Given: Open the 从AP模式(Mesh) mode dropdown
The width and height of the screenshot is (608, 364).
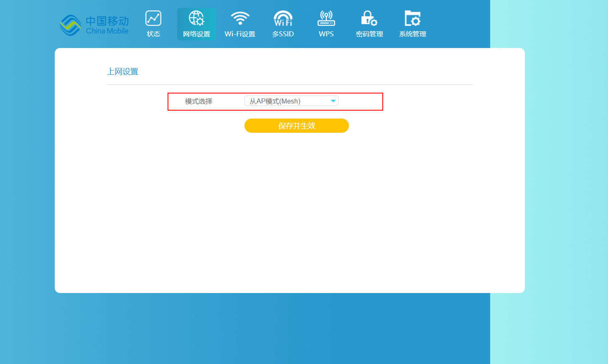Looking at the screenshot, I should [288, 101].
